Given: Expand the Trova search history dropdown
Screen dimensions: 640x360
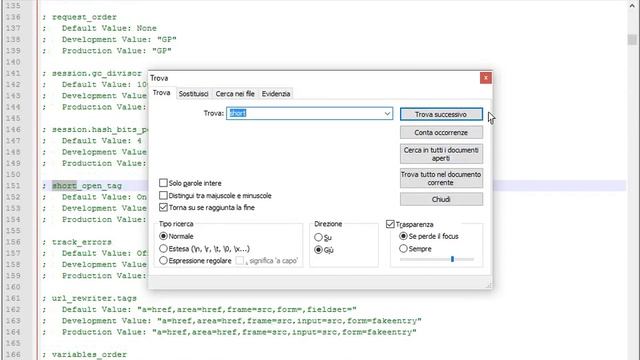Looking at the screenshot, I should (387, 113).
